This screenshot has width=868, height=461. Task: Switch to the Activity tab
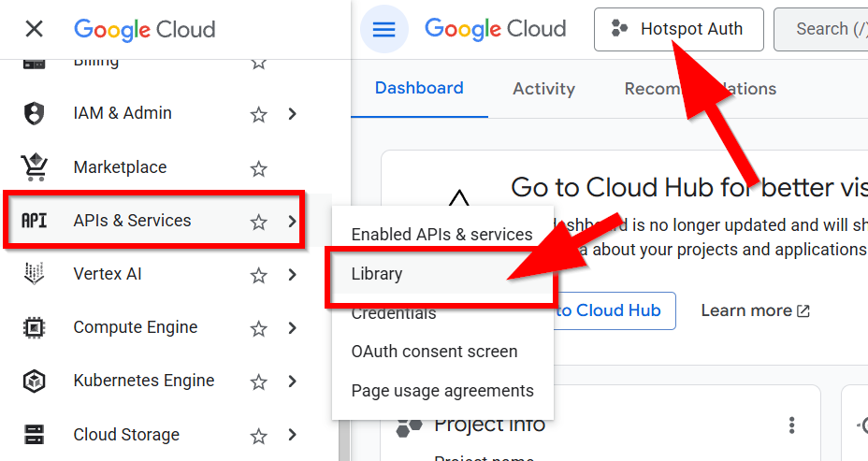pos(543,89)
